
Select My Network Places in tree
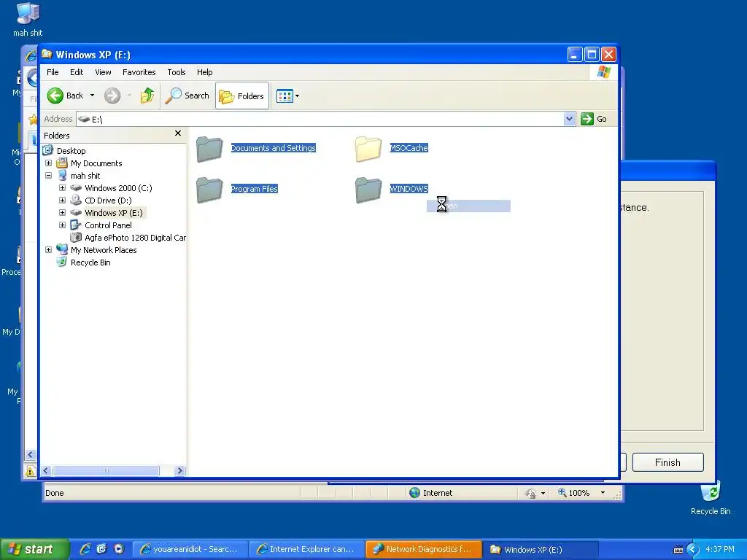tap(104, 250)
